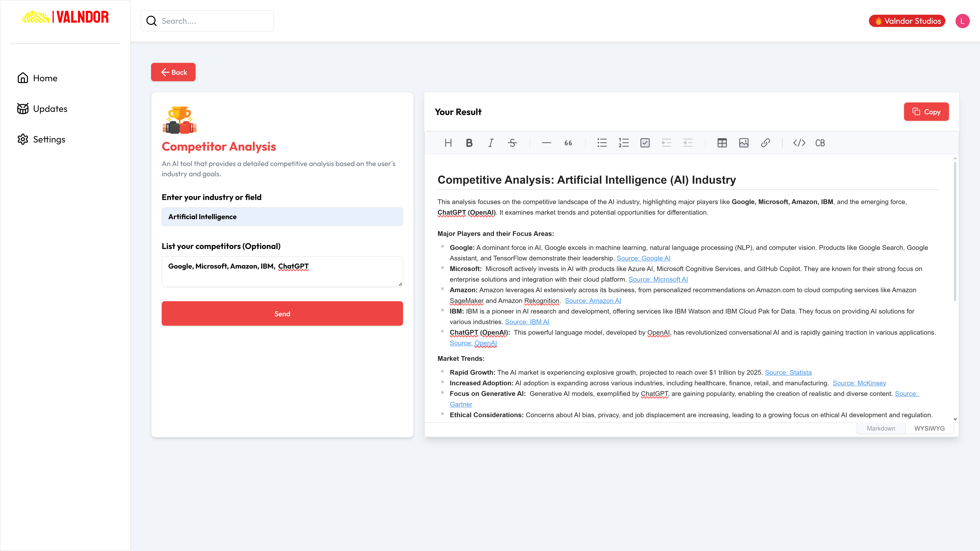980x551 pixels.
Task: Insert a blockquote
Action: (568, 143)
